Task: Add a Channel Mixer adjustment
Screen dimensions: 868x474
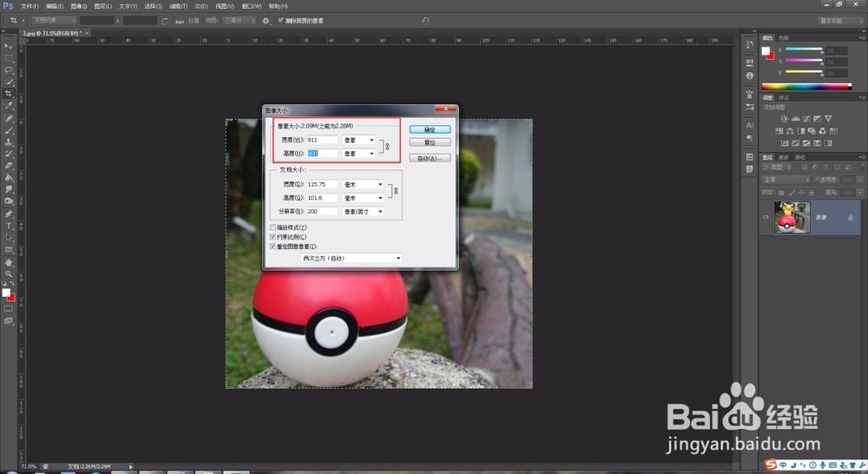Action: [823, 131]
